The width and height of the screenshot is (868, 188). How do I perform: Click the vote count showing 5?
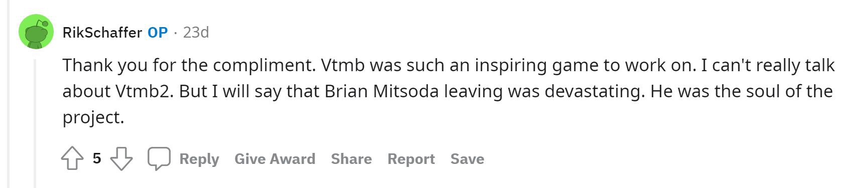[x=97, y=159]
